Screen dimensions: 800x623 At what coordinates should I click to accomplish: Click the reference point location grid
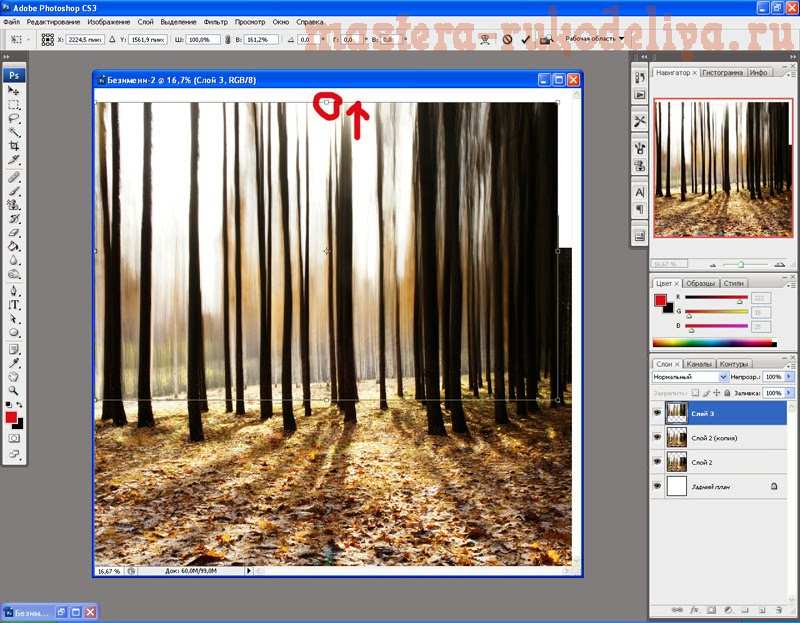coord(47,39)
